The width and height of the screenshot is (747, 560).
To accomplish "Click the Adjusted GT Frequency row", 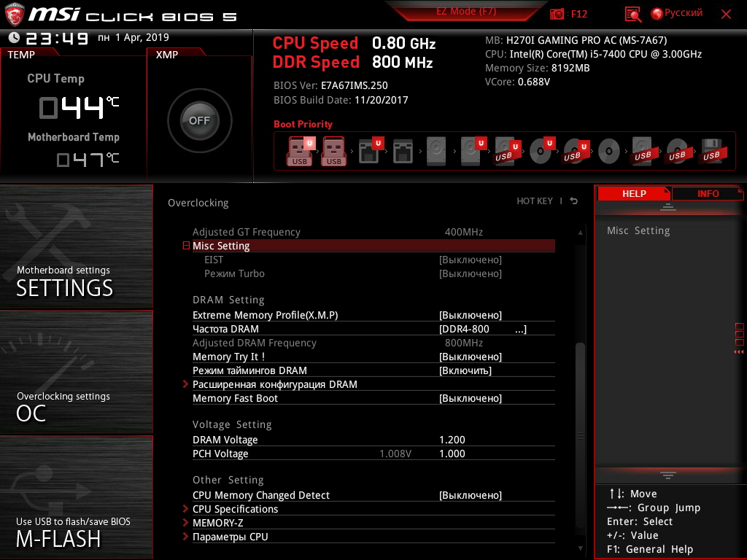I will (x=373, y=233).
